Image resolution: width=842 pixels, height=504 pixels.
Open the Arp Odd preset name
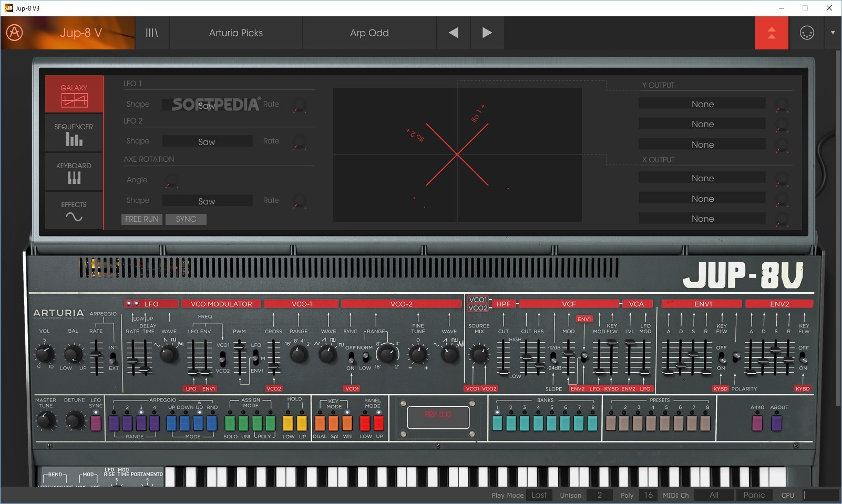(x=369, y=33)
